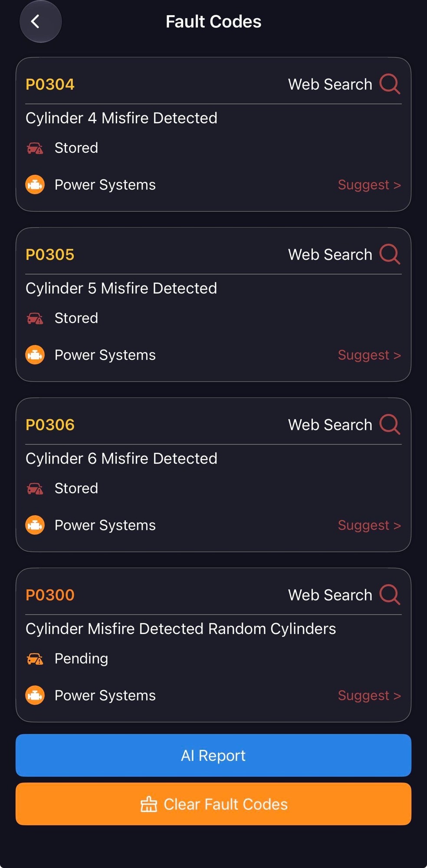Select the P0304 code label
This screenshot has height=868, width=427.
coord(50,84)
